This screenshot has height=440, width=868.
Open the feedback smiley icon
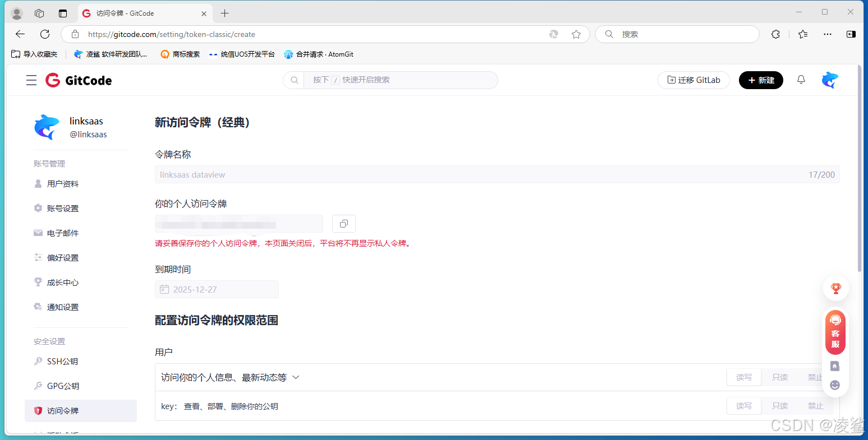click(x=834, y=385)
